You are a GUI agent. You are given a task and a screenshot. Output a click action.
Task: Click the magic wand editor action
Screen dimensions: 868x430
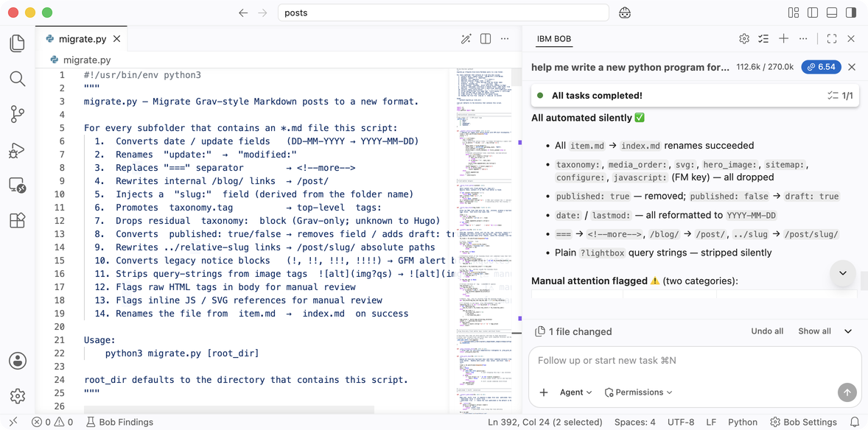pos(466,39)
